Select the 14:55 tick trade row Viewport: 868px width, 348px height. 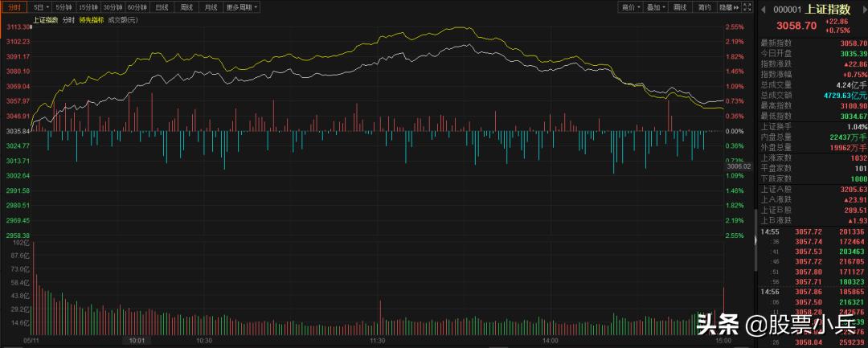coord(811,231)
